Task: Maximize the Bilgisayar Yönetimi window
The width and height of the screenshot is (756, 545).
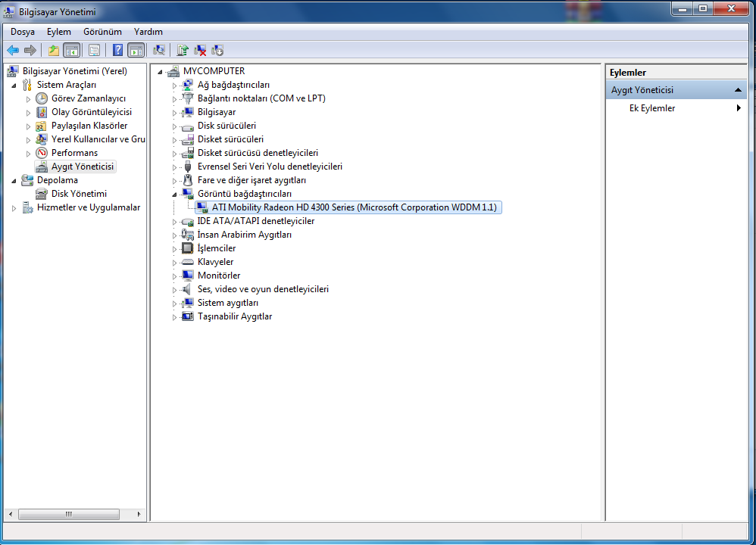Action: click(x=703, y=8)
